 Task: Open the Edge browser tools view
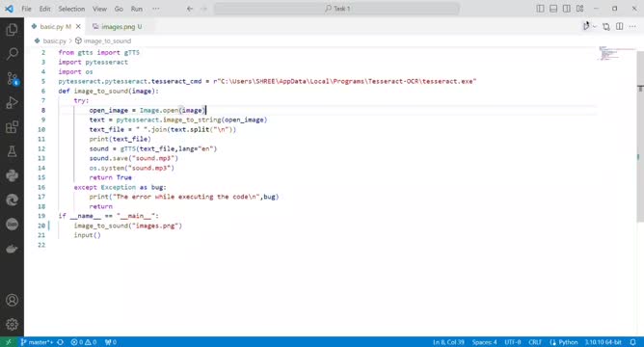[12, 200]
